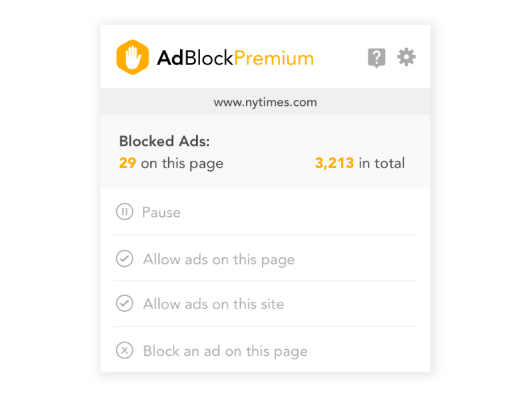This screenshot has width=532, height=399.
Task: Enable 'Allow ads on this site'
Action: click(x=213, y=304)
